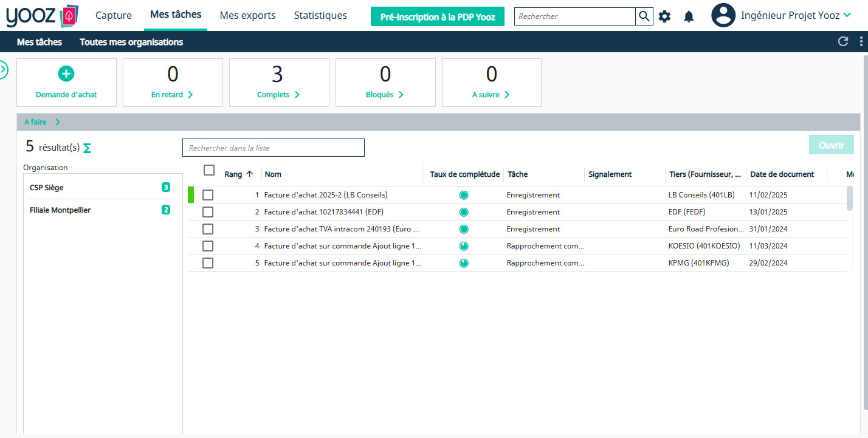This screenshot has height=438, width=868.
Task: Open the notifications bell
Action: [x=689, y=16]
